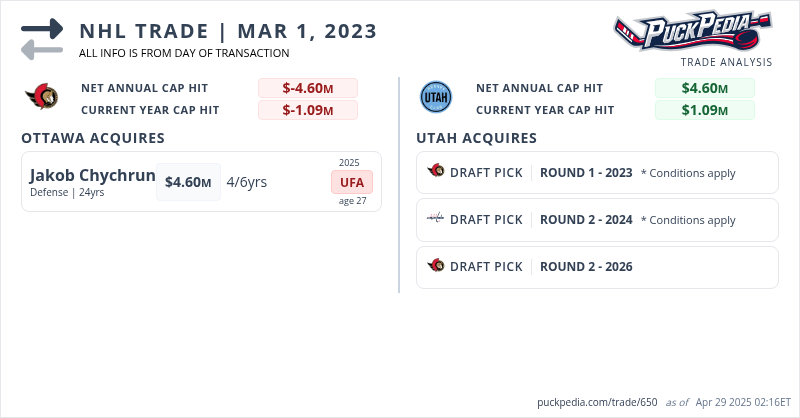The height and width of the screenshot is (418, 800).
Task: Select Utah's green $4.60M net annual value
Action: [704, 88]
